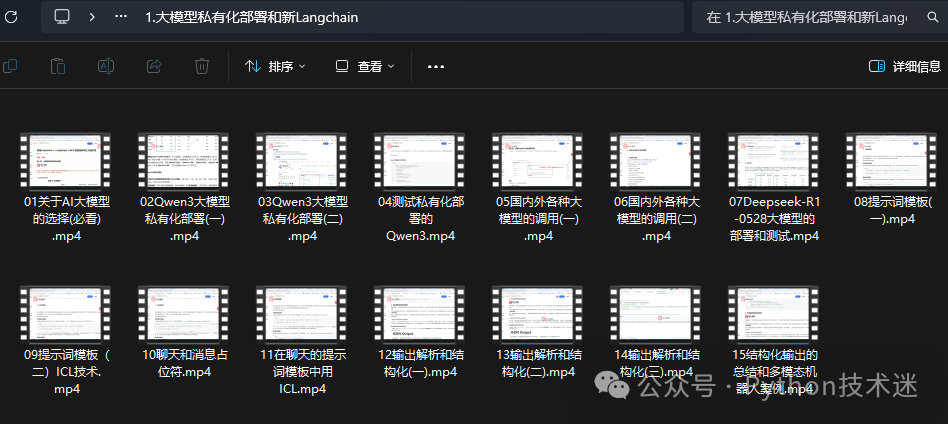Click the Share toolbar icon
This screenshot has height=424, width=948.
(154, 66)
